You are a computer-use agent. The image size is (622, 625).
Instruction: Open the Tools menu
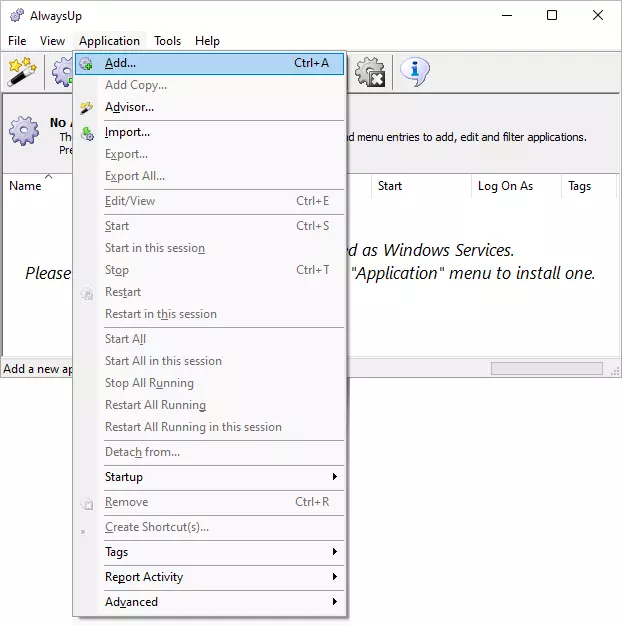pyautogui.click(x=167, y=41)
